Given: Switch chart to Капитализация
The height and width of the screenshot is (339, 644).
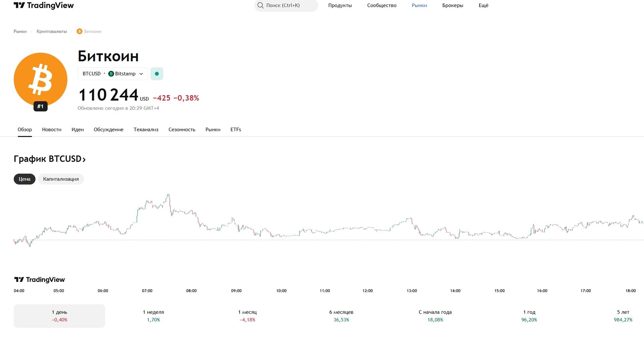Looking at the screenshot, I should [61, 179].
